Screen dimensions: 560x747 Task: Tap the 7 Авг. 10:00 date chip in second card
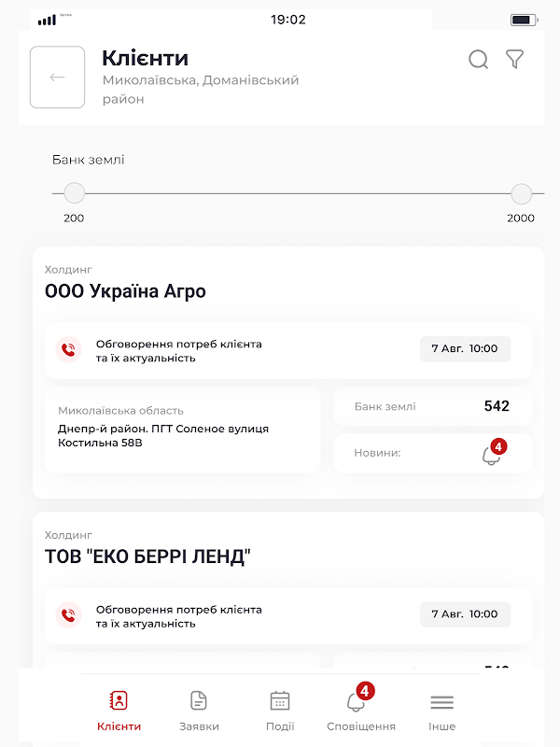click(465, 614)
